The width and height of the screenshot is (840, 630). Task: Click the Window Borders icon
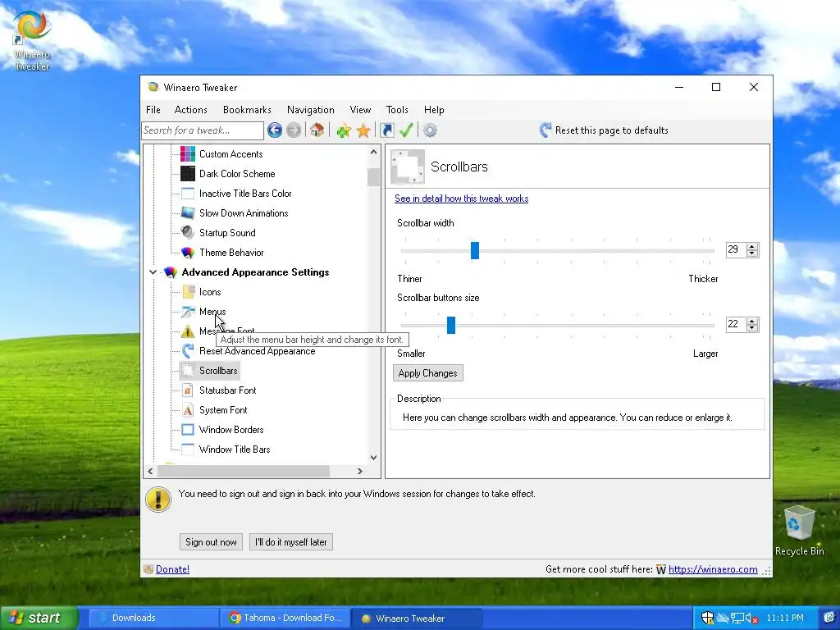(x=188, y=430)
